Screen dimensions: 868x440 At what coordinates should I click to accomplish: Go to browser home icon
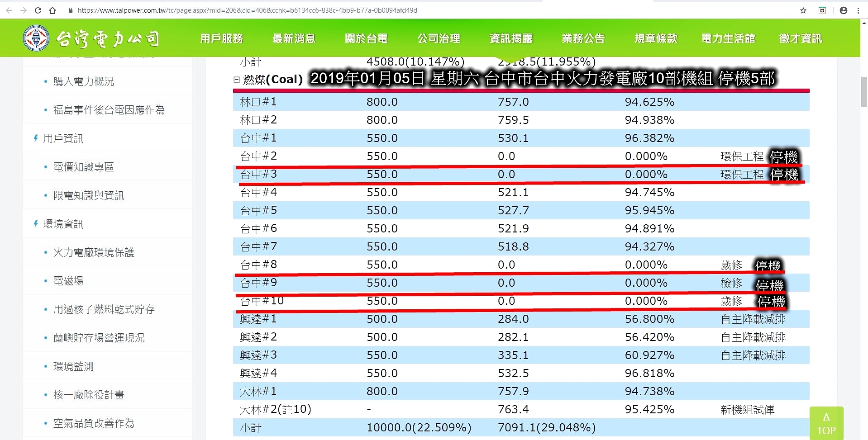[52, 10]
